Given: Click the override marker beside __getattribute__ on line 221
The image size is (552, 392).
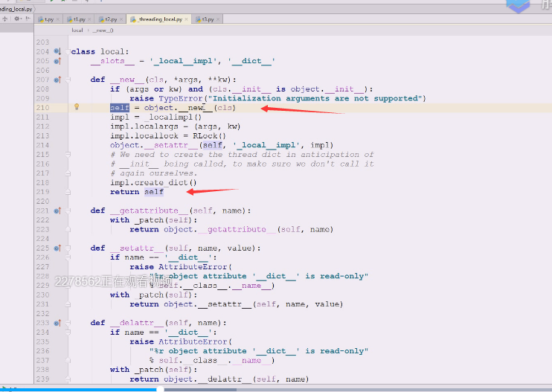Looking at the screenshot, I should pyautogui.click(x=57, y=211).
